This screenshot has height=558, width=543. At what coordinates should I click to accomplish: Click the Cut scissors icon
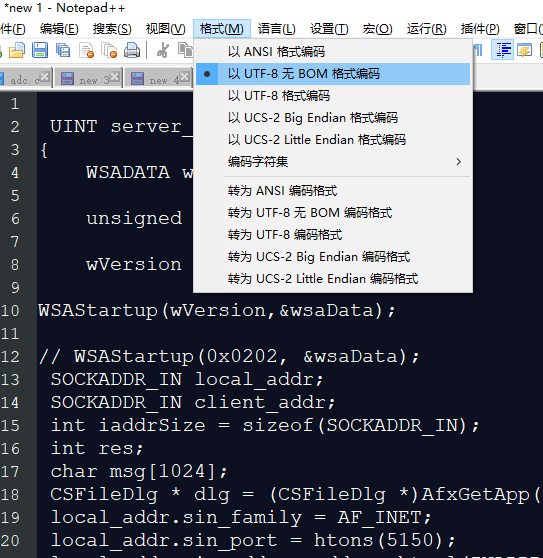point(163,50)
